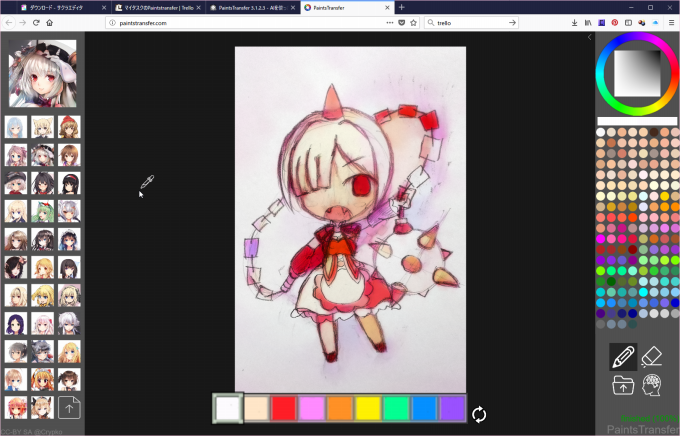Choose the white dot at palette top-left
This screenshot has height=436, width=680.
point(601,132)
